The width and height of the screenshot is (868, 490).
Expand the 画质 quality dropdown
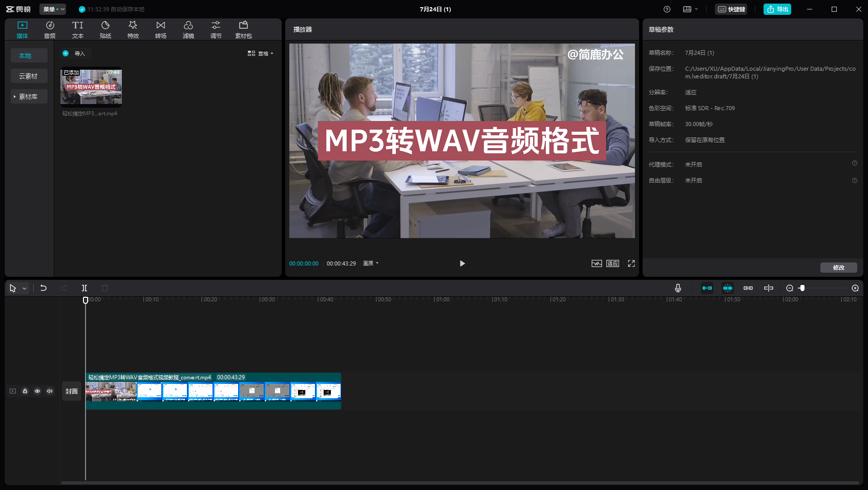(371, 263)
